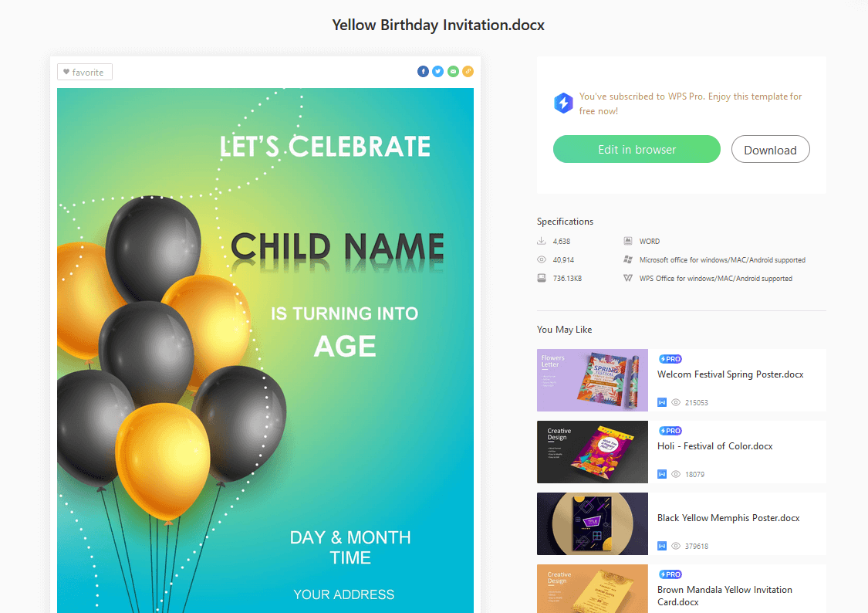Click the views eye icon in Specifications
Viewport: 868px width, 613px height.
pyautogui.click(x=542, y=260)
